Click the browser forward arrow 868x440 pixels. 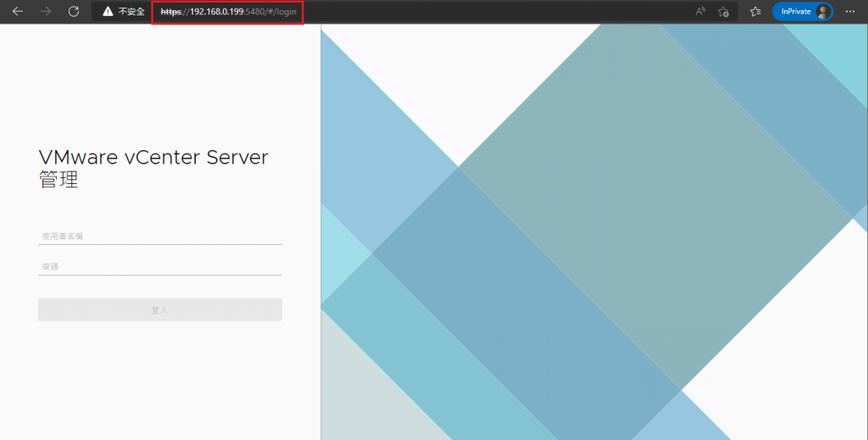(46, 12)
